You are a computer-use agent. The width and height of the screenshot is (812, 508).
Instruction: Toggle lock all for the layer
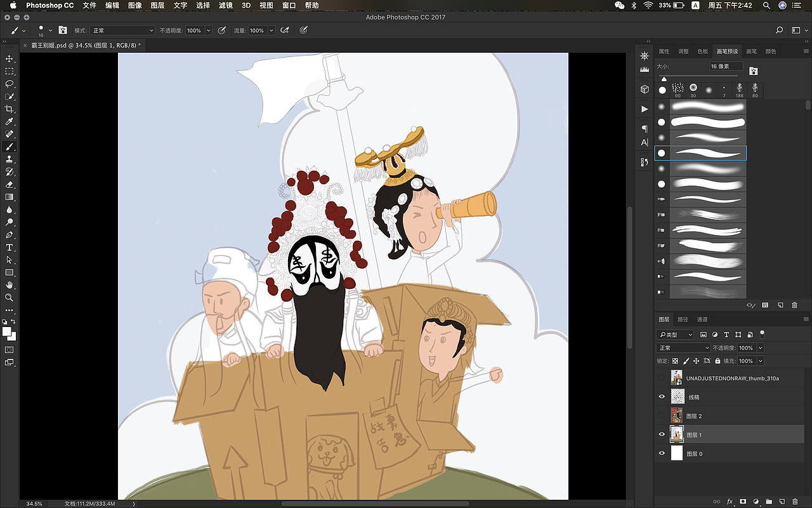tap(717, 361)
